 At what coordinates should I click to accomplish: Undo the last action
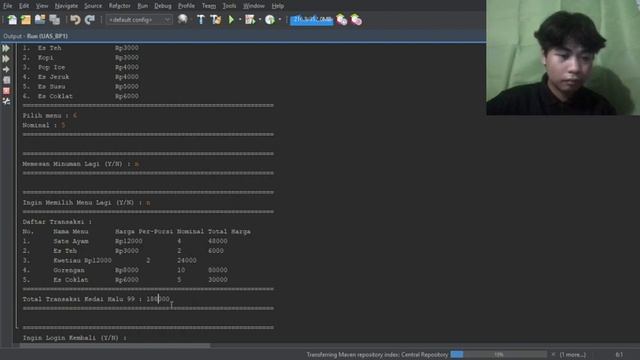click(75, 19)
